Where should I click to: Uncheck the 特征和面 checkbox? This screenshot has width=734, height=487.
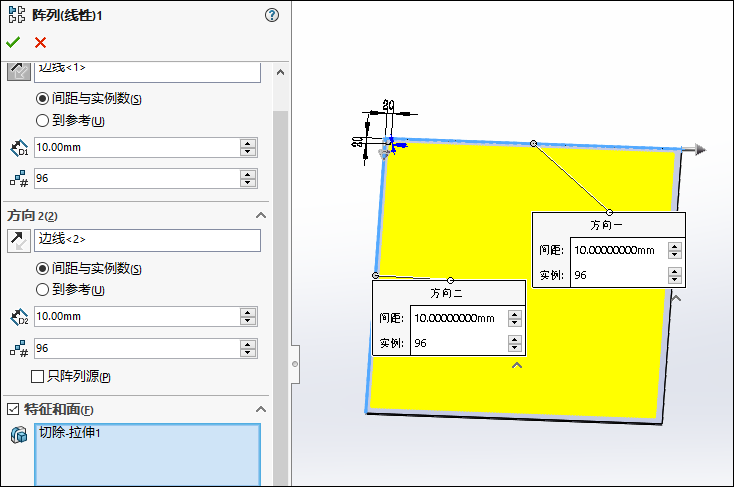coord(13,410)
